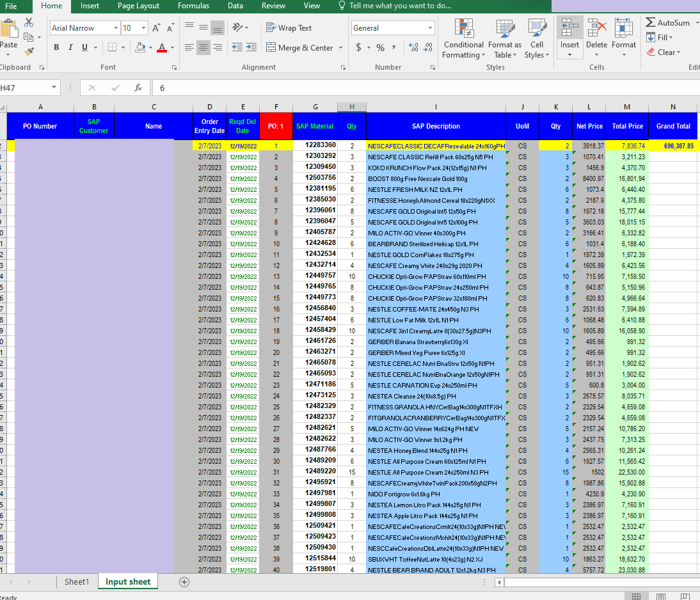Increase indent of cell contents
700x600 pixels.
[x=251, y=47]
